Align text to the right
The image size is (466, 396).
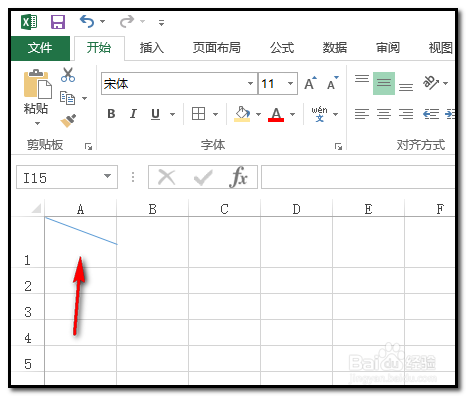[406, 114]
